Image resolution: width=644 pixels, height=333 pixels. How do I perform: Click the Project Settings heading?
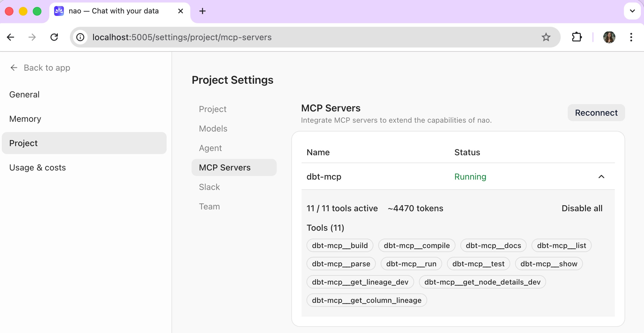[232, 80]
